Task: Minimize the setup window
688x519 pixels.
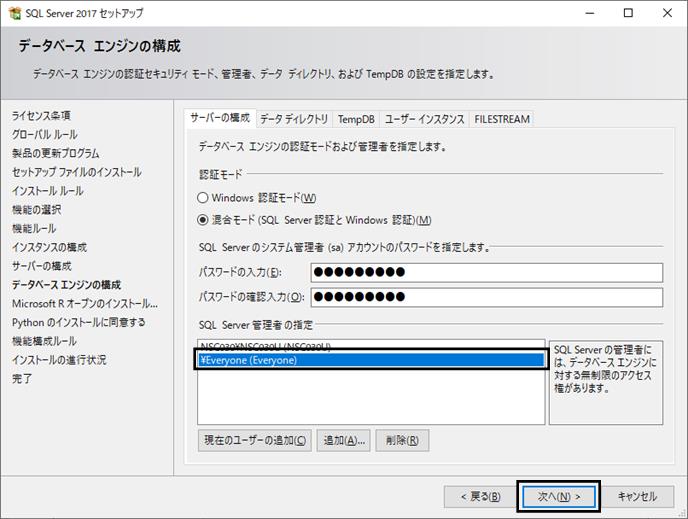Action: point(590,13)
